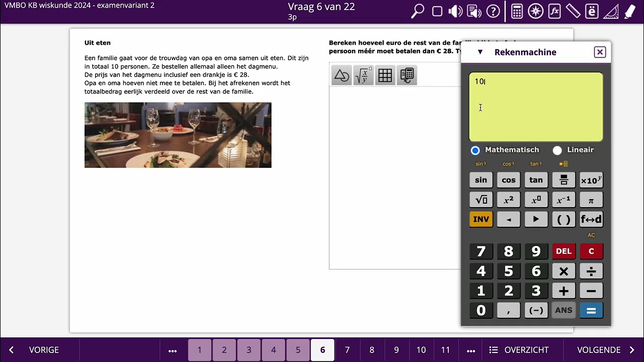Viewport: 644px width, 362px height.
Task: Click the sin function key
Action: (x=481, y=180)
